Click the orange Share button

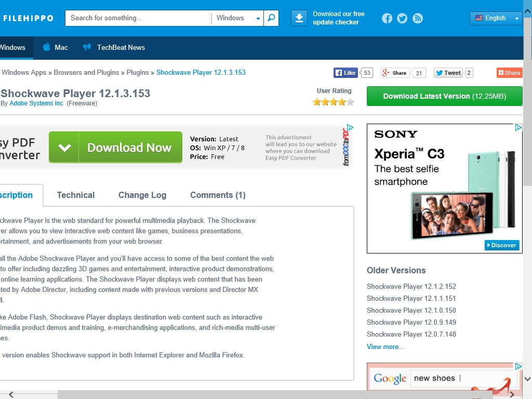tap(509, 73)
